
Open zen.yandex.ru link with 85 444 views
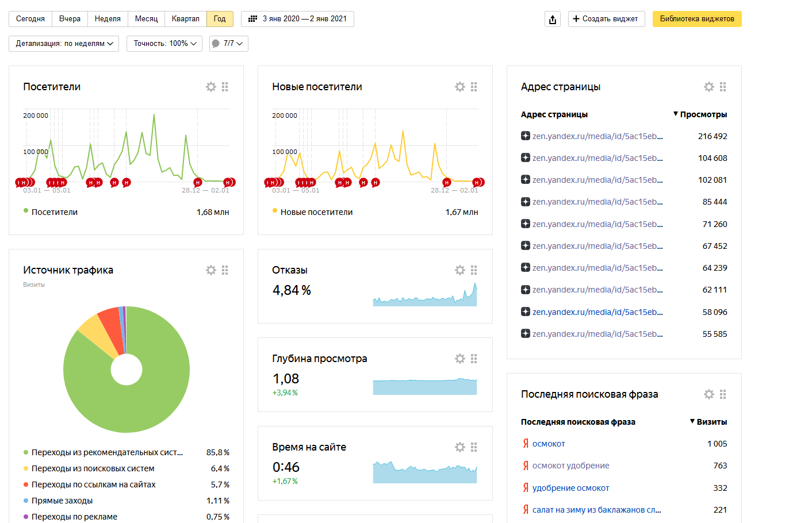click(597, 202)
